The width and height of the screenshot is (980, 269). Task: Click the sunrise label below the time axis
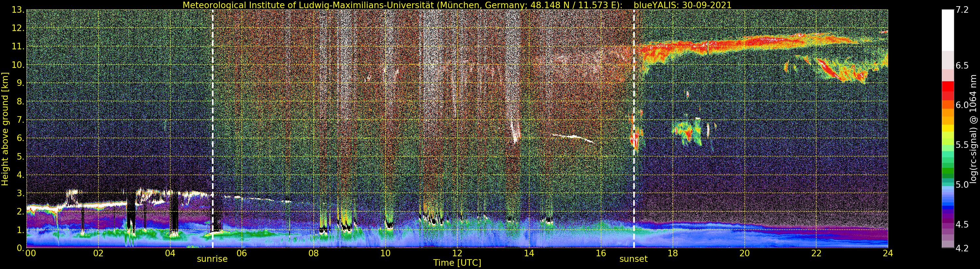(212, 259)
